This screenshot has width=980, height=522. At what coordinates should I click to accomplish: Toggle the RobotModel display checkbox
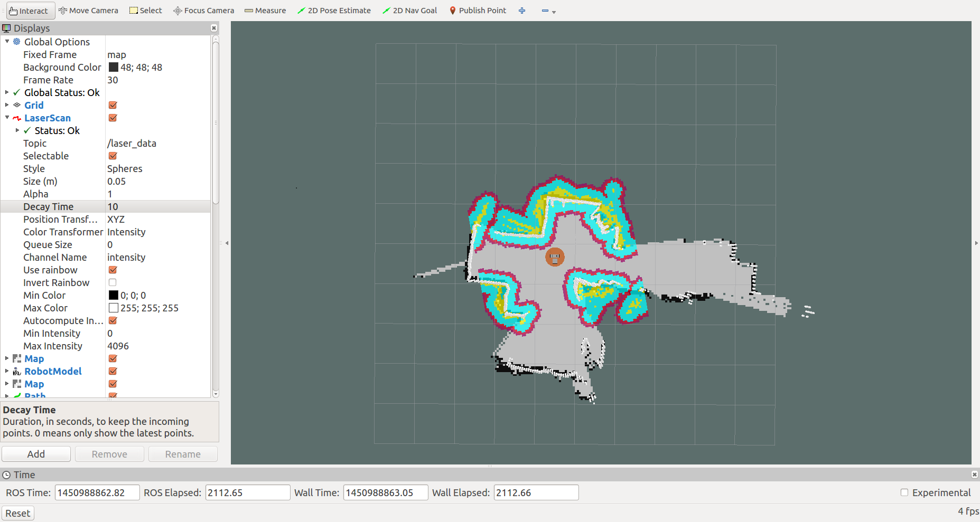tap(113, 371)
